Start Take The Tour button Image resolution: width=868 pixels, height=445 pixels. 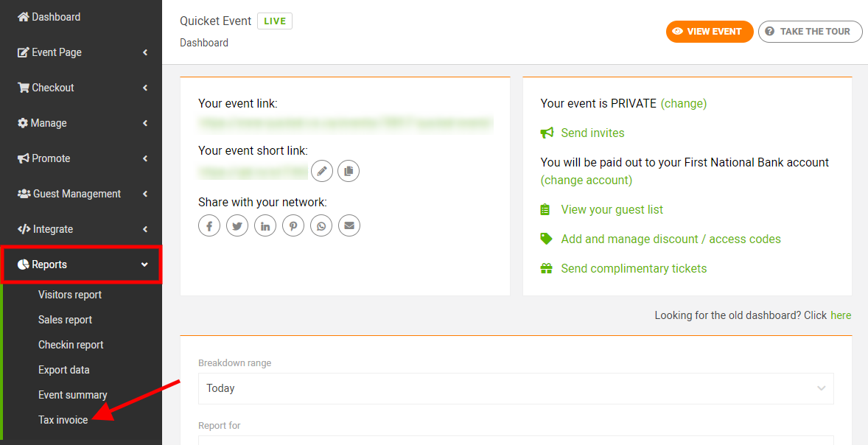coord(810,32)
